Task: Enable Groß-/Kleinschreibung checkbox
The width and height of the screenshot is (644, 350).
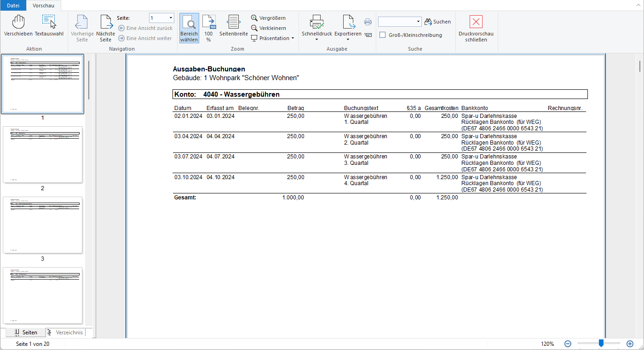Action: 382,35
